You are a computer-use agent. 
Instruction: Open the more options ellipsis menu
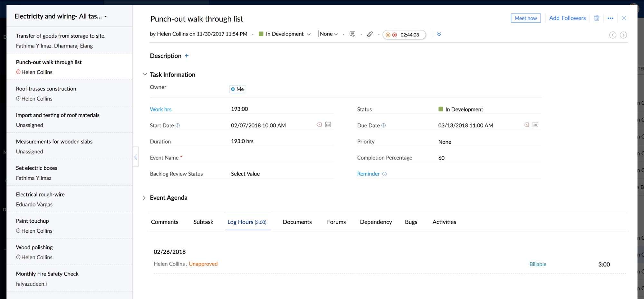610,18
